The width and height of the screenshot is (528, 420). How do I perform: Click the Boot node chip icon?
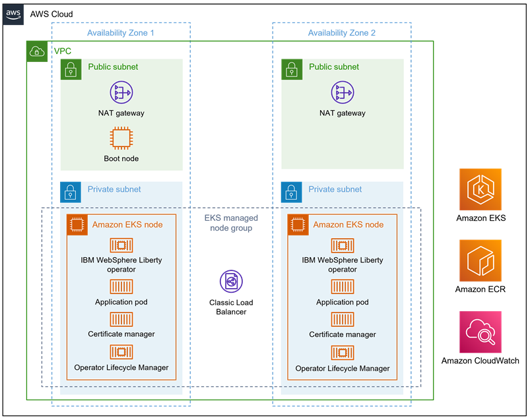tap(121, 138)
